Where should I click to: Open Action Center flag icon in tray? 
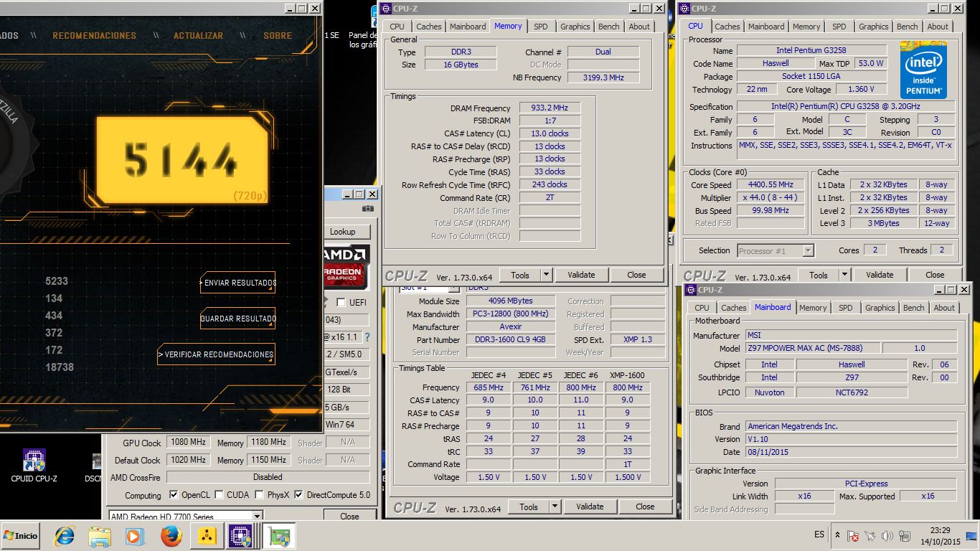pyautogui.click(x=853, y=536)
